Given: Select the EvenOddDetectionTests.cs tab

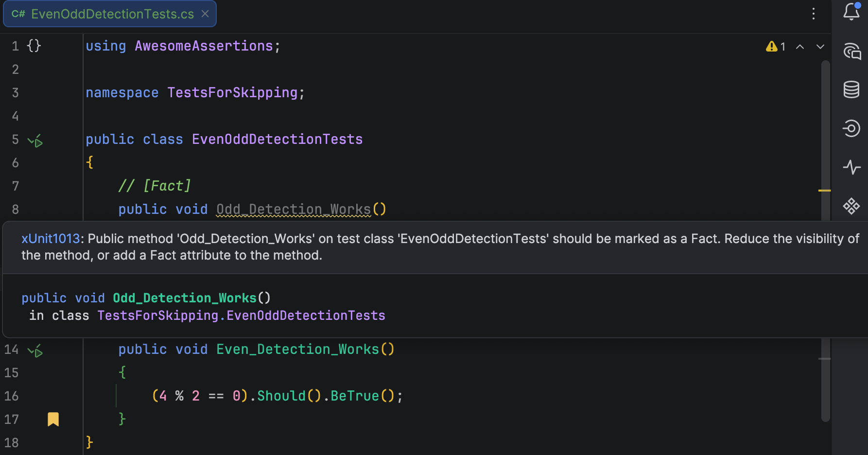Looking at the screenshot, I should (x=110, y=14).
